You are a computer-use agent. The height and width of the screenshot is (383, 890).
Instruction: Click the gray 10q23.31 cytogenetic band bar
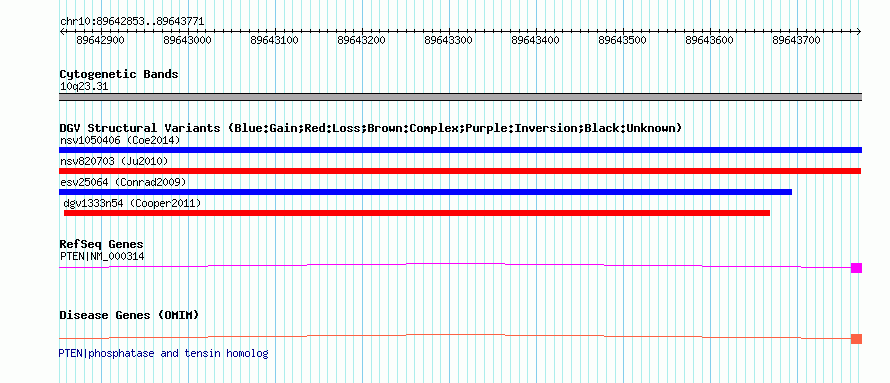click(460, 96)
